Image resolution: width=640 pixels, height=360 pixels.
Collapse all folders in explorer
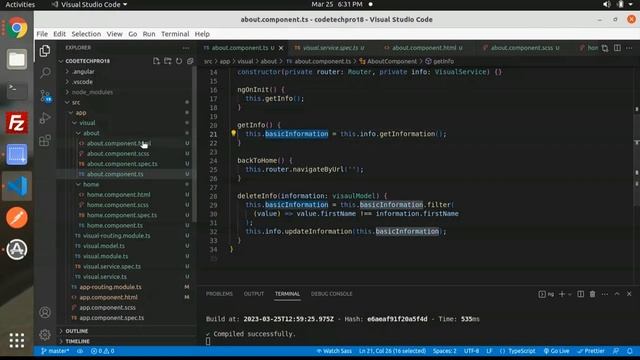pyautogui.click(x=190, y=61)
